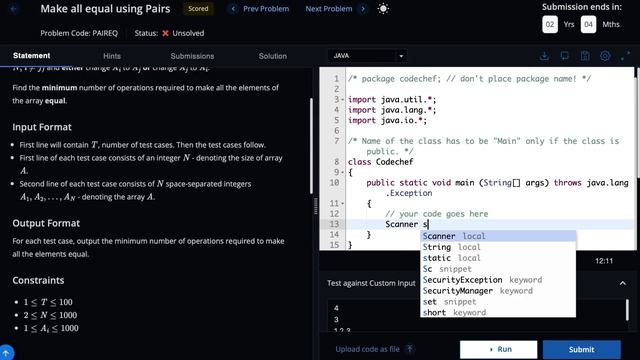This screenshot has width=640, height=360.
Task: Choose 'short keyword' suggestion
Action: pyautogui.click(x=498, y=312)
